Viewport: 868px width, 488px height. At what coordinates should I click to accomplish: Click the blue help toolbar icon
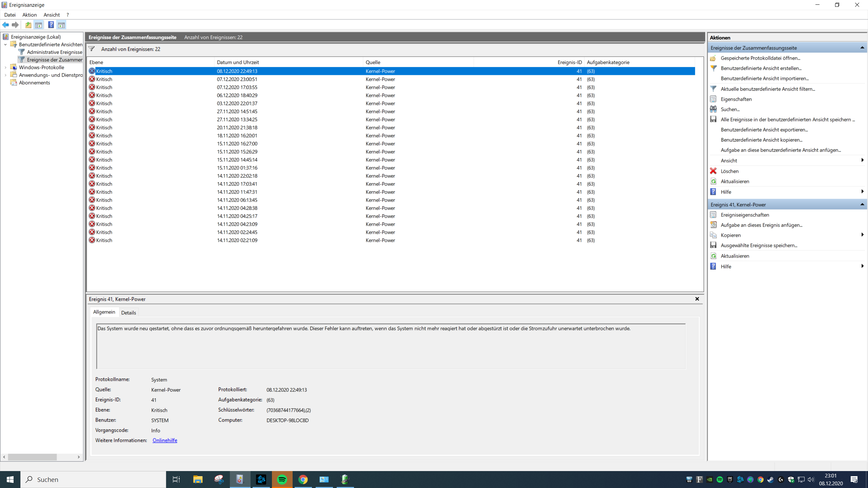click(51, 25)
